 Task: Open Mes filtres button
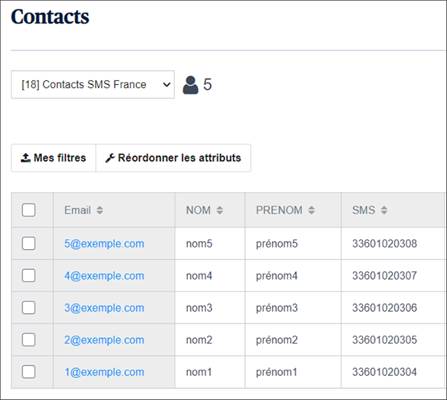(53, 158)
